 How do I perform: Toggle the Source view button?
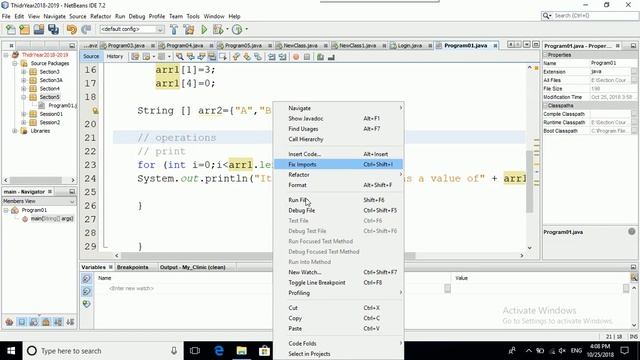[91, 56]
